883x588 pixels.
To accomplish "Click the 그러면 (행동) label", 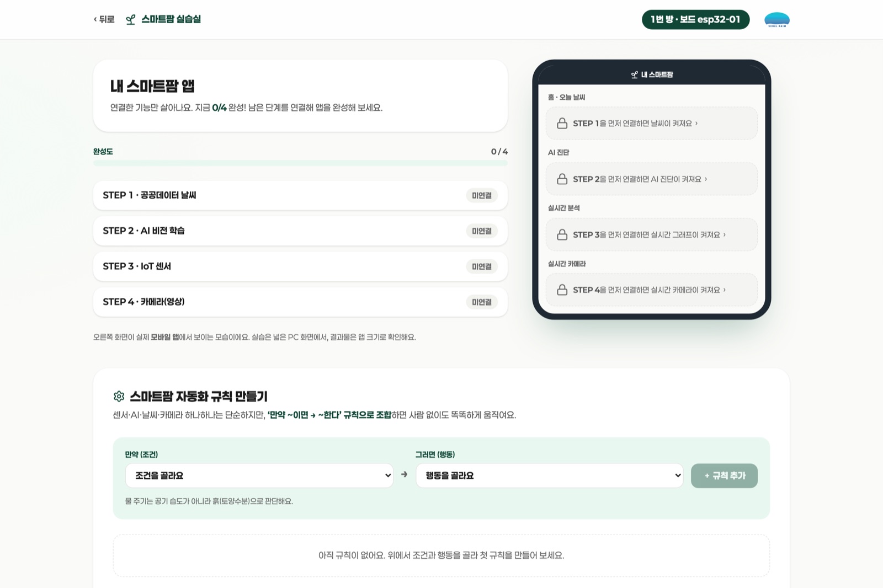I will [x=435, y=455].
